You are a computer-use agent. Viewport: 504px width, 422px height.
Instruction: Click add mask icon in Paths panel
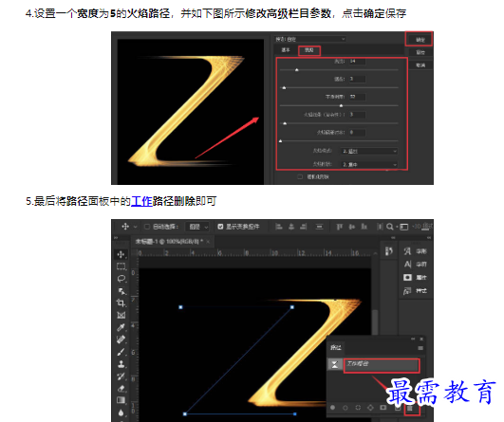(x=383, y=408)
